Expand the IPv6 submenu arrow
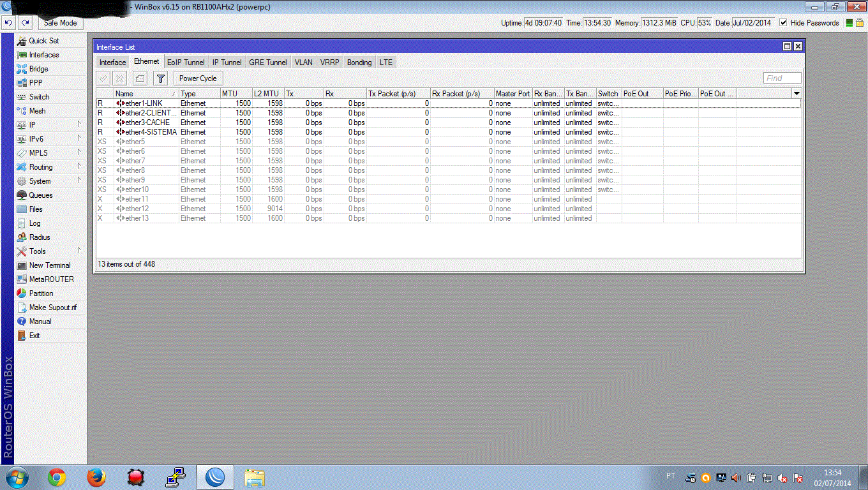868x490 pixels. tap(79, 138)
